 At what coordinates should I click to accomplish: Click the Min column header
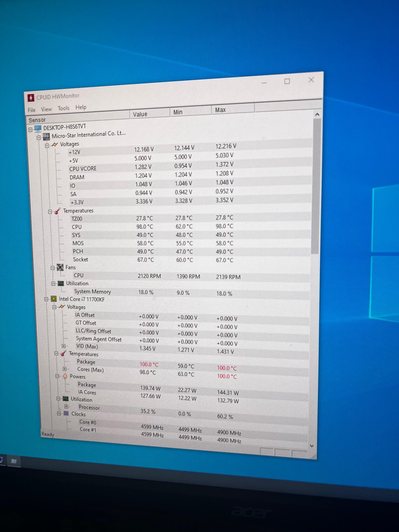191,111
